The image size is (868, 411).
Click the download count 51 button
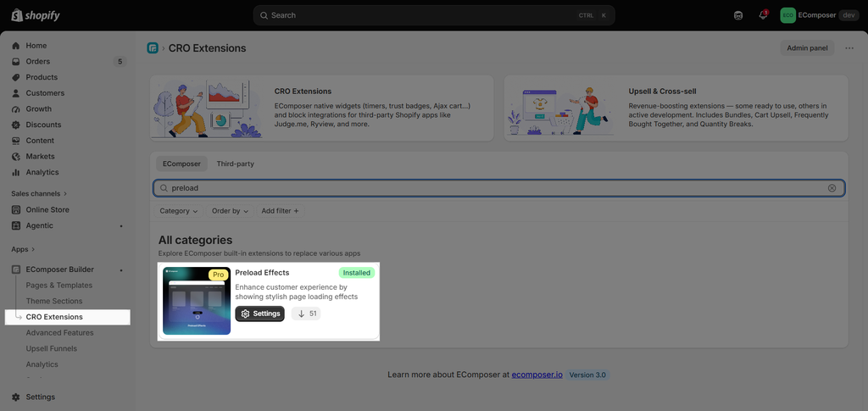coord(306,314)
